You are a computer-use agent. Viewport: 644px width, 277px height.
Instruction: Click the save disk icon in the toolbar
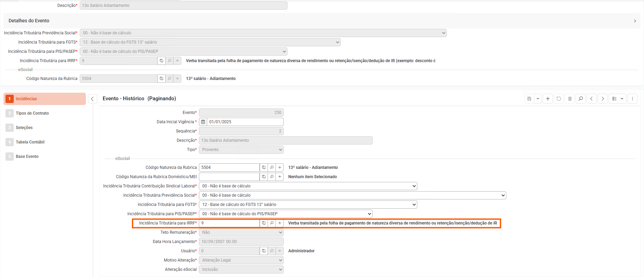coord(529,99)
